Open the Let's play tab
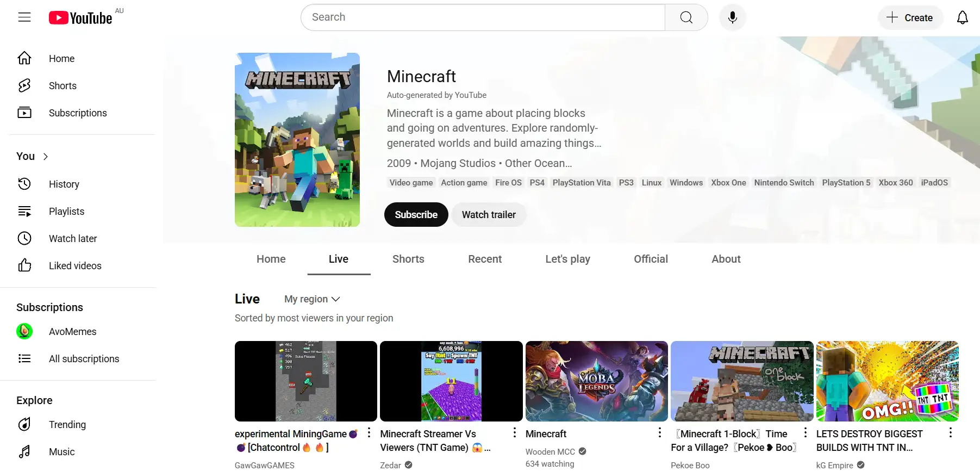The image size is (980, 471). coord(567,259)
